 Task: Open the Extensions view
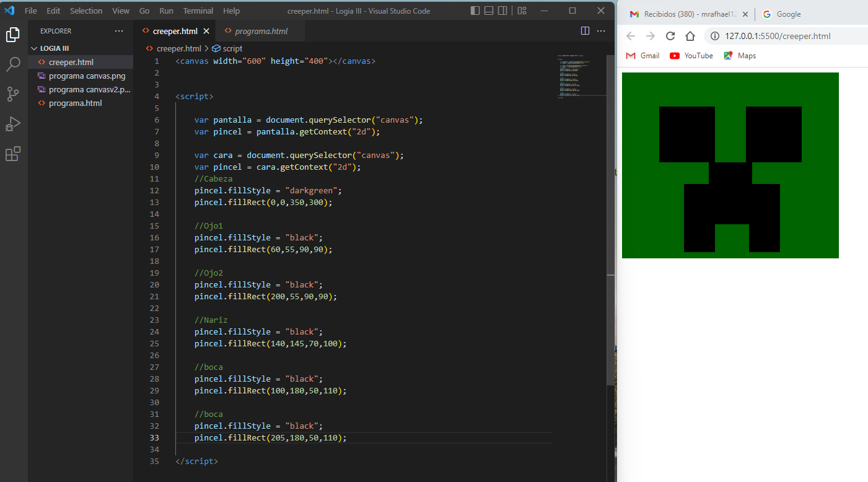pyautogui.click(x=13, y=153)
